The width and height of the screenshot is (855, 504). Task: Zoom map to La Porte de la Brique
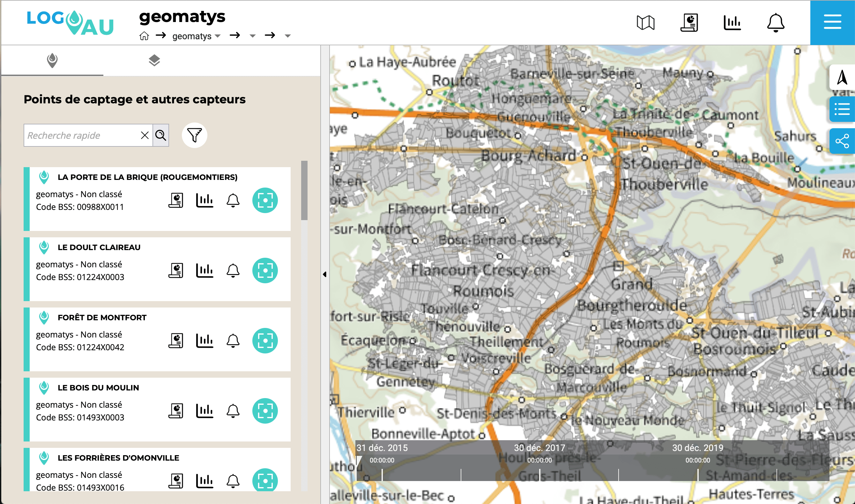click(265, 200)
